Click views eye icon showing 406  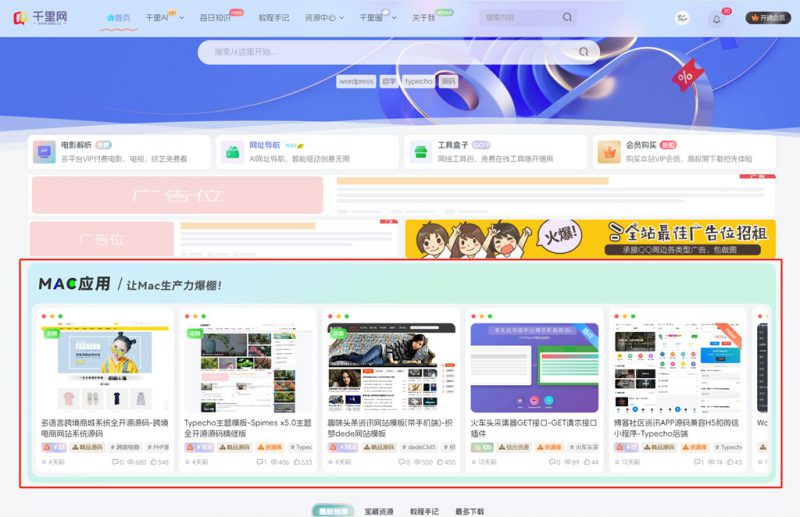pyautogui.click(x=274, y=462)
